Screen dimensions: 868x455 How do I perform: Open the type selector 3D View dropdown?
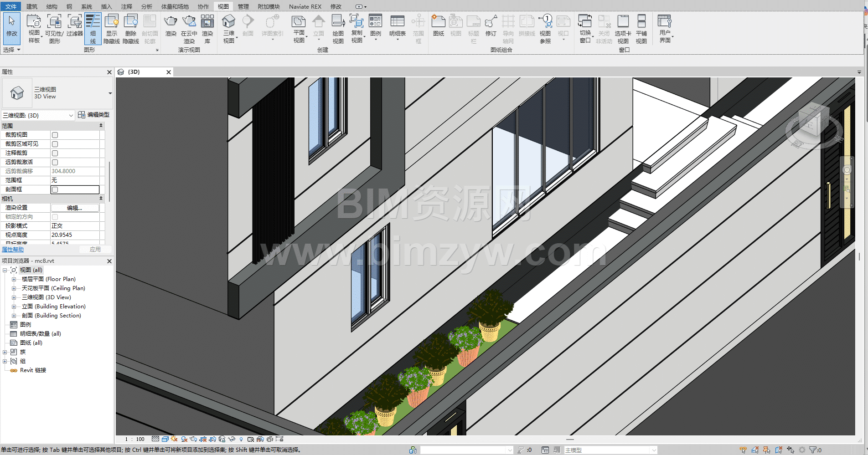[110, 93]
